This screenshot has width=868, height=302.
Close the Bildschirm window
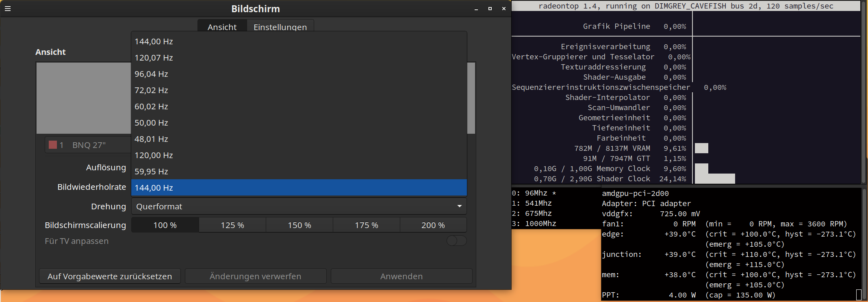tap(504, 9)
